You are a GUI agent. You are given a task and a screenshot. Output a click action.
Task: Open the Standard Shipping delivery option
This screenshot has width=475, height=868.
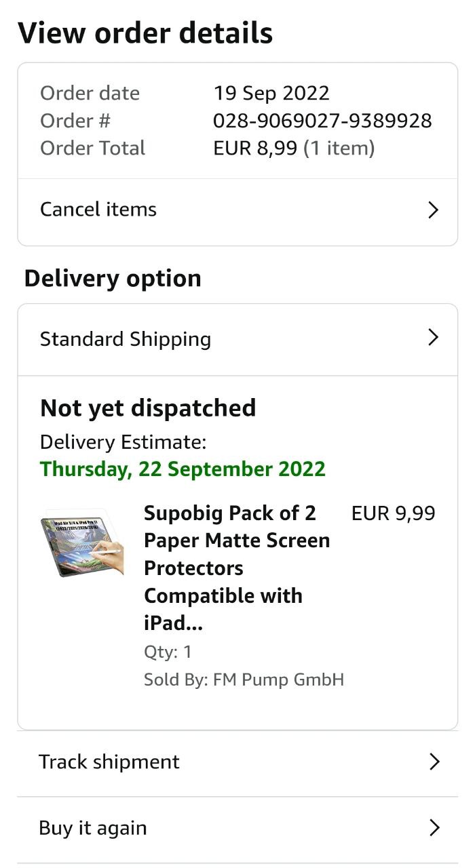pyautogui.click(x=126, y=339)
